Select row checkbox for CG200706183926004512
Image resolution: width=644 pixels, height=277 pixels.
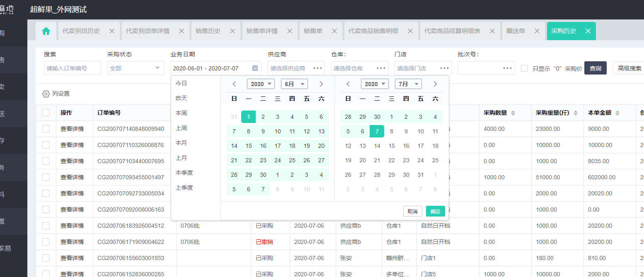click(46, 226)
